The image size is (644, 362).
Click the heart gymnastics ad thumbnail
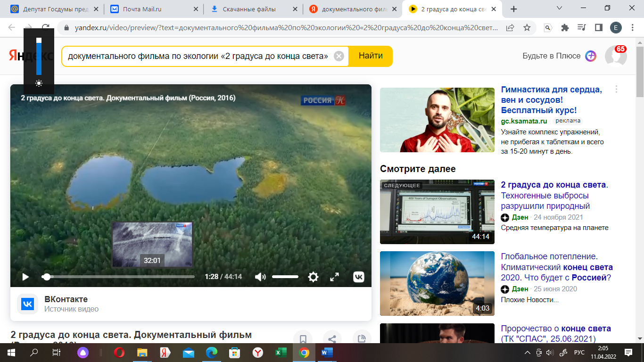tap(437, 120)
